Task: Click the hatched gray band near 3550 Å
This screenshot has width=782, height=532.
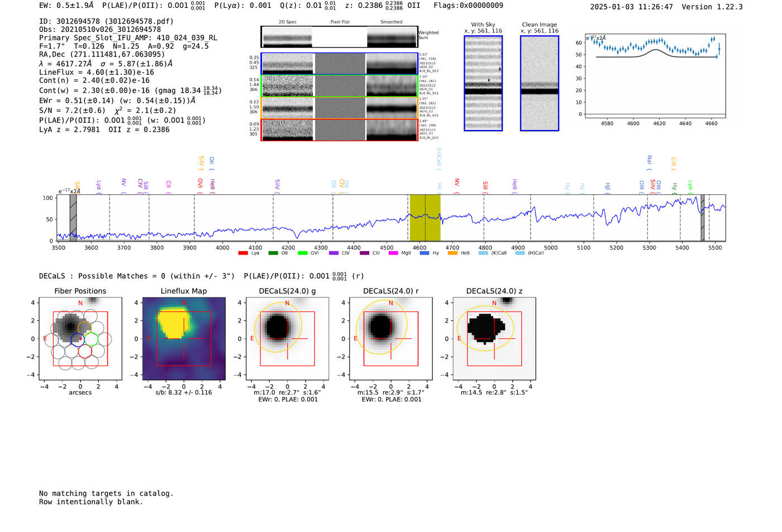Action: coord(73,218)
